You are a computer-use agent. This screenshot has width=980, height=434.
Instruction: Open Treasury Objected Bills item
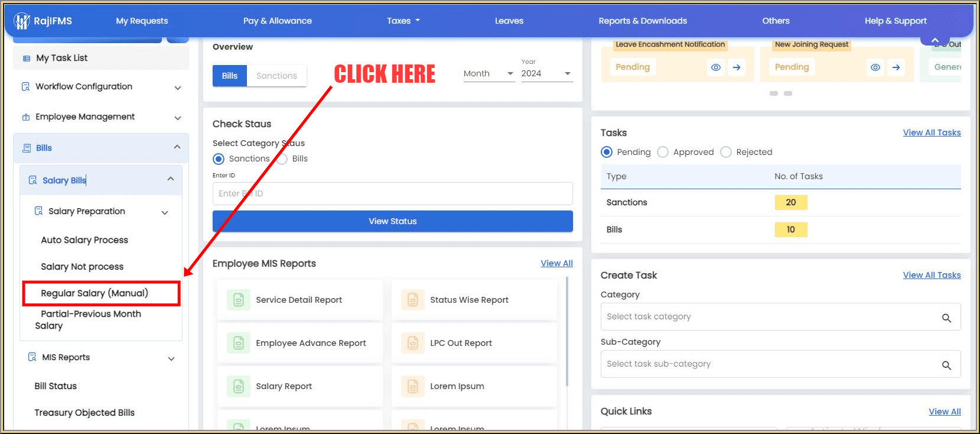[x=84, y=413]
